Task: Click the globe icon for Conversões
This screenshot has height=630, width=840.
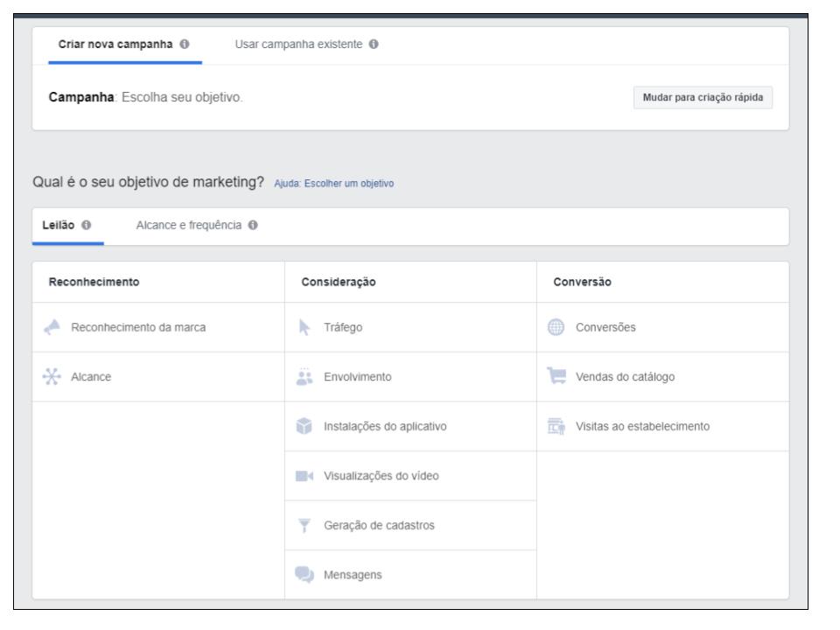Action: (556, 327)
